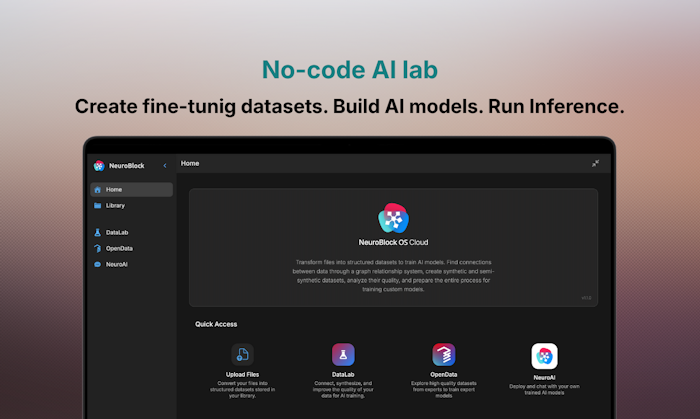700x419 pixels.
Task: Open the Home sidebar item
Action: pos(131,190)
